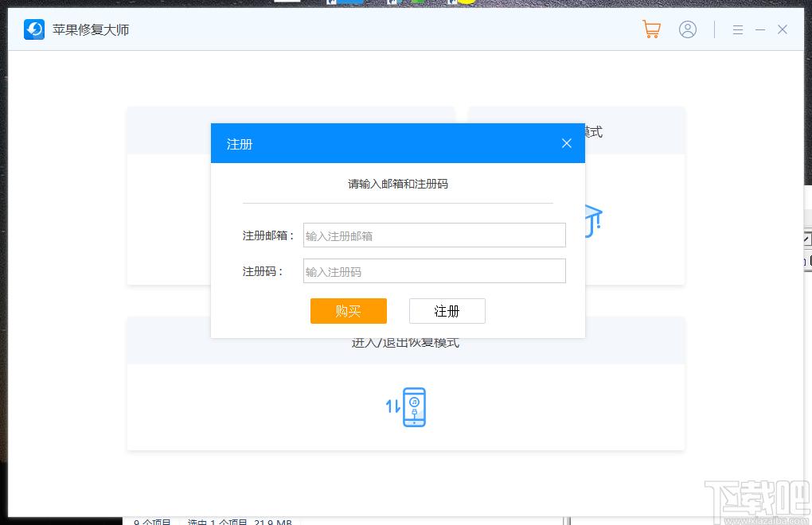Image resolution: width=812 pixels, height=525 pixels.
Task: Click the phone recovery mode icon
Action: pyautogui.click(x=413, y=407)
